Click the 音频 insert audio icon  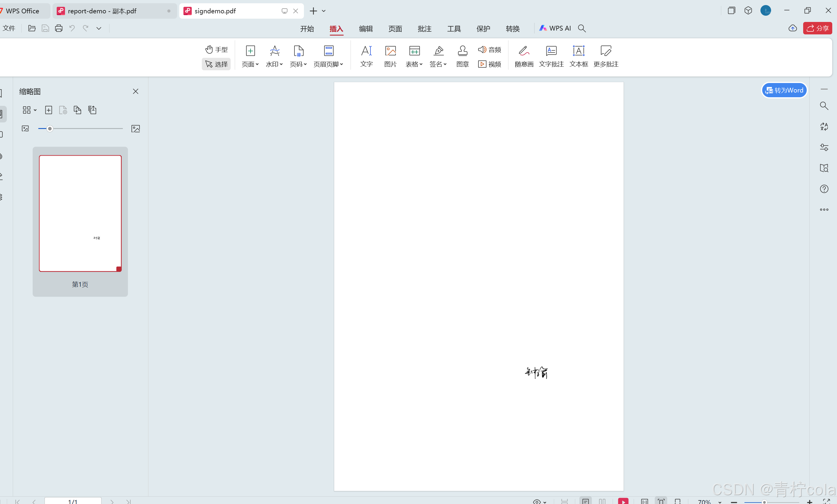(x=489, y=50)
